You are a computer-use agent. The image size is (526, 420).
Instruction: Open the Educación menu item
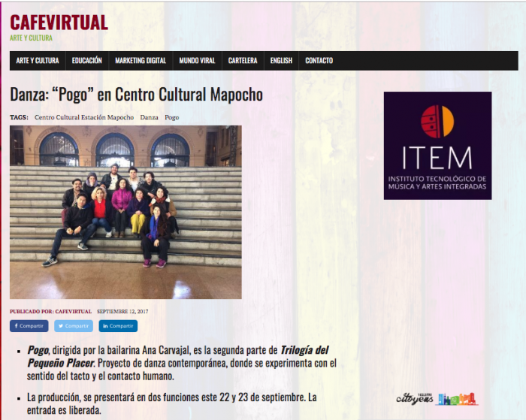[87, 61]
